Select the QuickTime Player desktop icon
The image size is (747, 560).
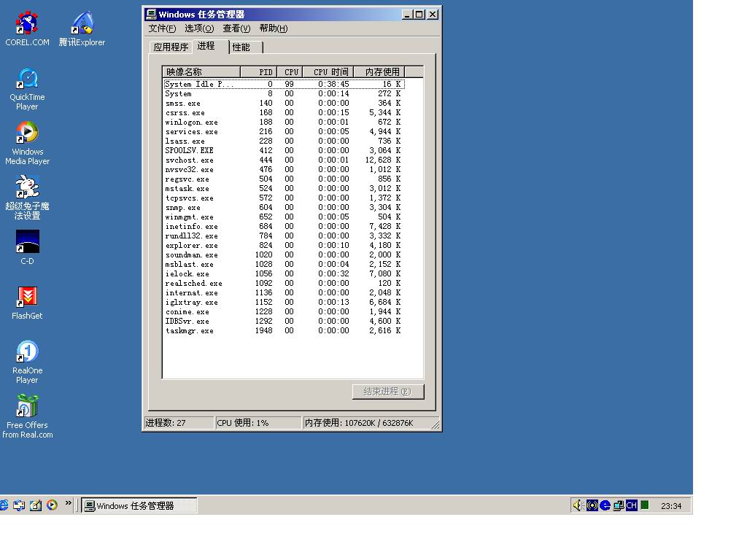pos(27,89)
